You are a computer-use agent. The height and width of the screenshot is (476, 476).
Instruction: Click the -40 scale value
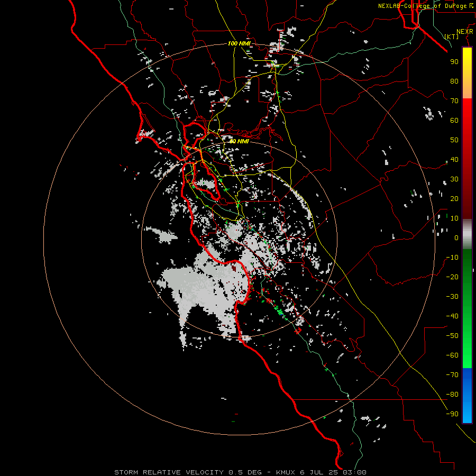(x=452, y=316)
